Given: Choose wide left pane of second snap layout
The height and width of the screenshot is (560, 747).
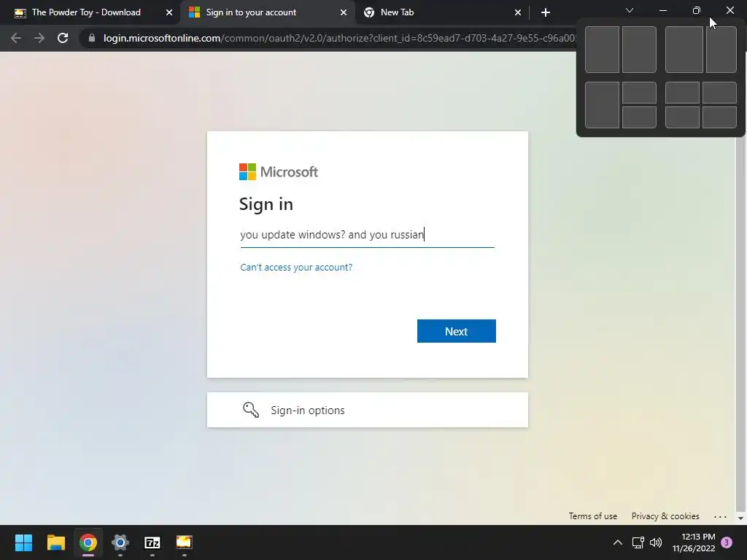Looking at the screenshot, I should [x=684, y=50].
